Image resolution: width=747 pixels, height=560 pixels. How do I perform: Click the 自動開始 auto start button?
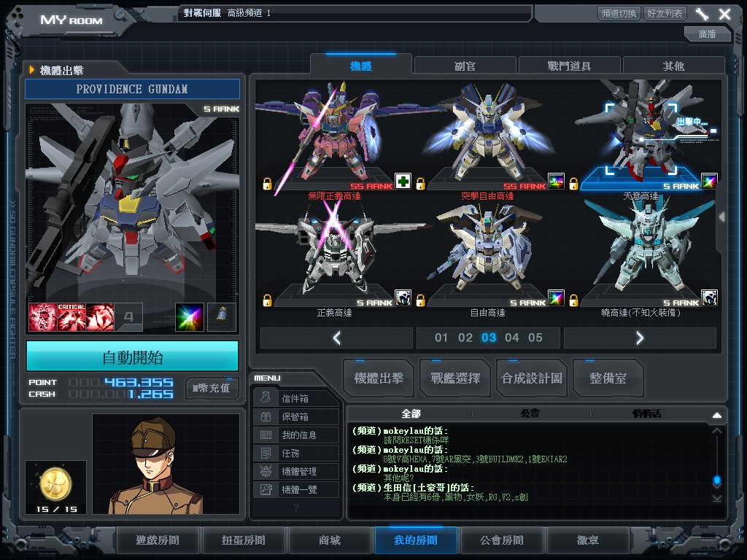coord(133,356)
